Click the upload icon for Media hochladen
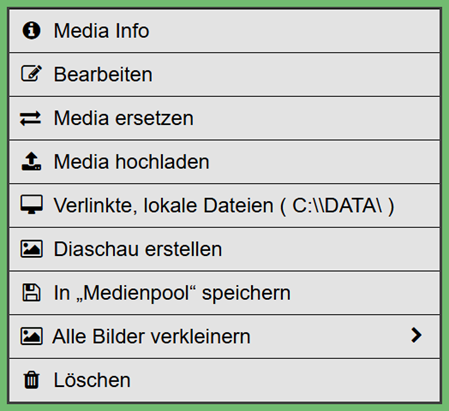This screenshot has width=449, height=411. pos(31,161)
